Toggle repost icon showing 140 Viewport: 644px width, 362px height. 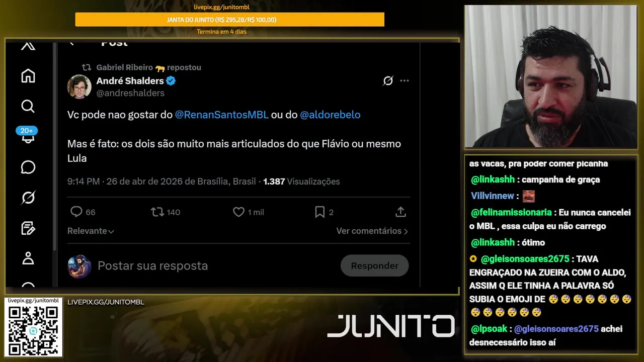click(166, 212)
